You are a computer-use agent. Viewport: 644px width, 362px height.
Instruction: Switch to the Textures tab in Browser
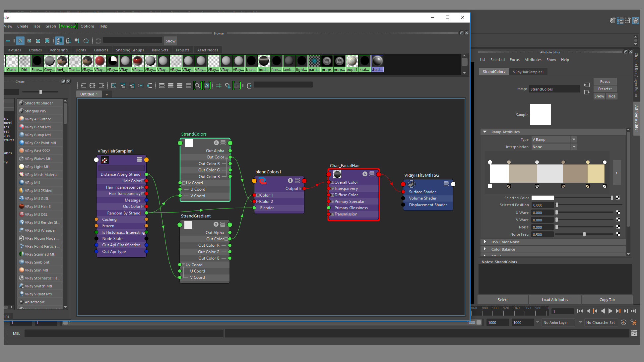pos(14,50)
